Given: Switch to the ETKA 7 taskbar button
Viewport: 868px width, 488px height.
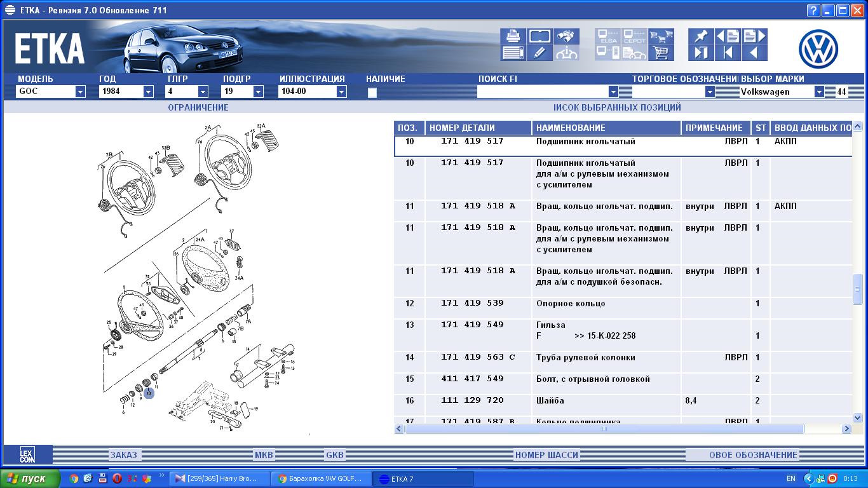Looking at the screenshot, I should point(424,478).
